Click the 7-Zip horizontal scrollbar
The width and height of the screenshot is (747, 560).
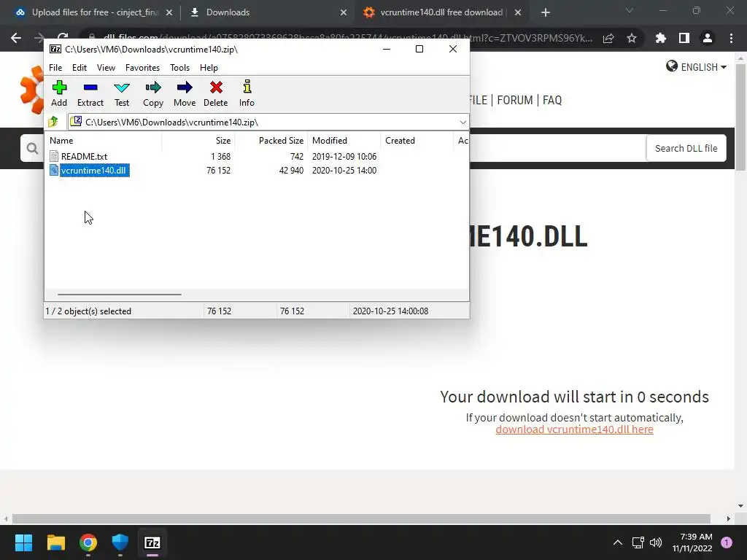(119, 295)
